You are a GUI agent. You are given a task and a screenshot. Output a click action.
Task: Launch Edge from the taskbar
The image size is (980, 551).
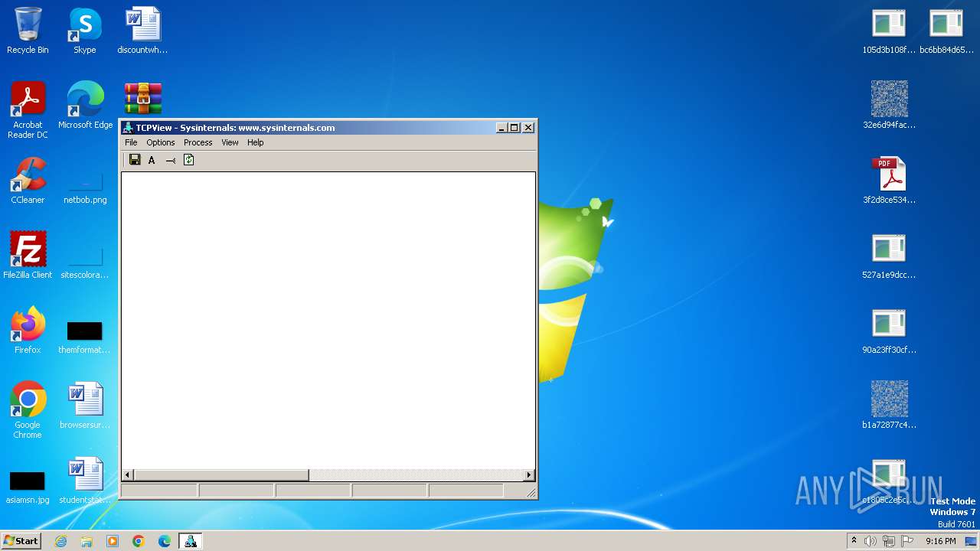165,541
